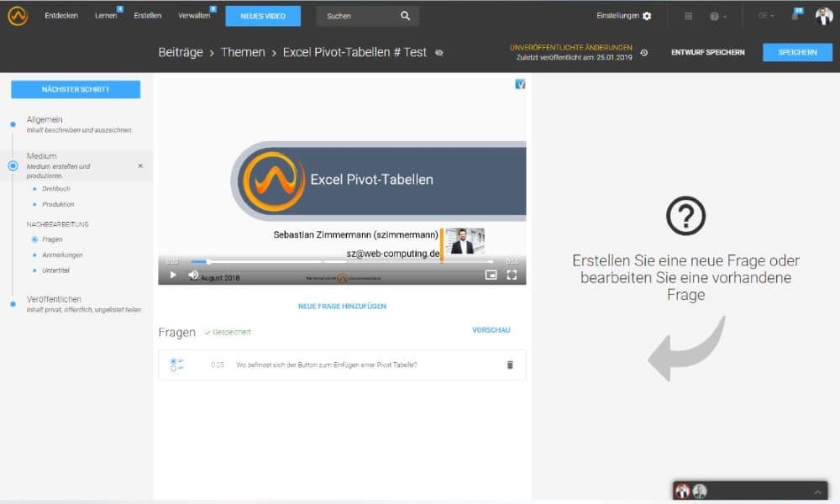Click the video progress bar
The width and height of the screenshot is (840, 504).
tap(342, 261)
